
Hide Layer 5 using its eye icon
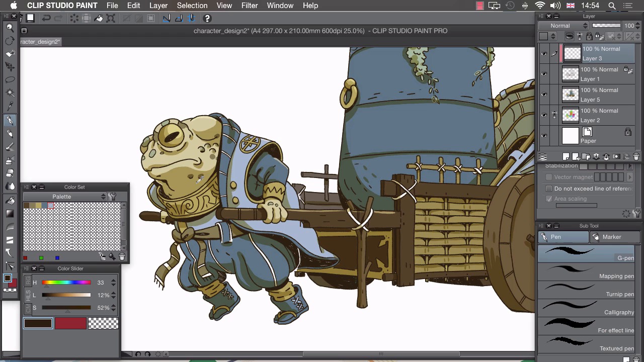point(543,95)
